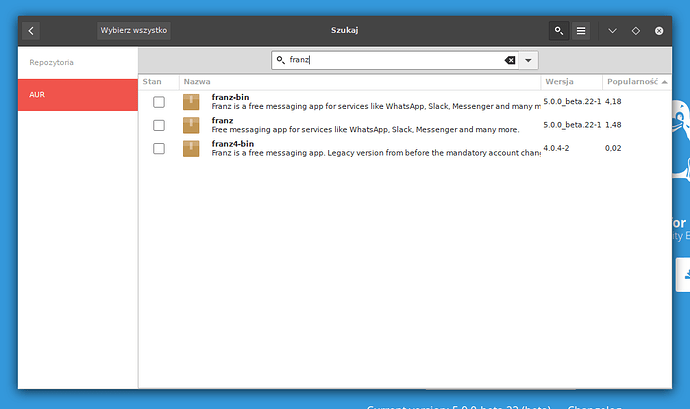Click the package icon of franz row
Image resolution: width=690 pixels, height=409 pixels.
(191, 125)
